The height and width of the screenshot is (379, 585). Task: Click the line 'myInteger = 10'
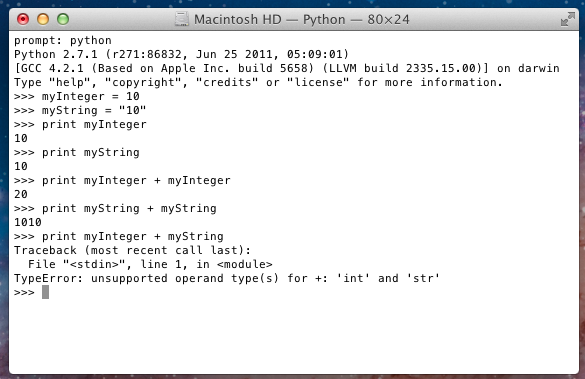91,97
